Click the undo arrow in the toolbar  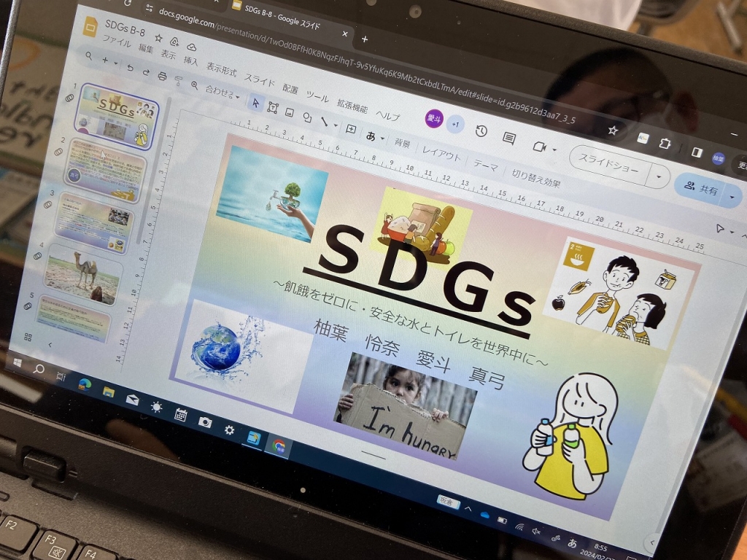(130, 68)
